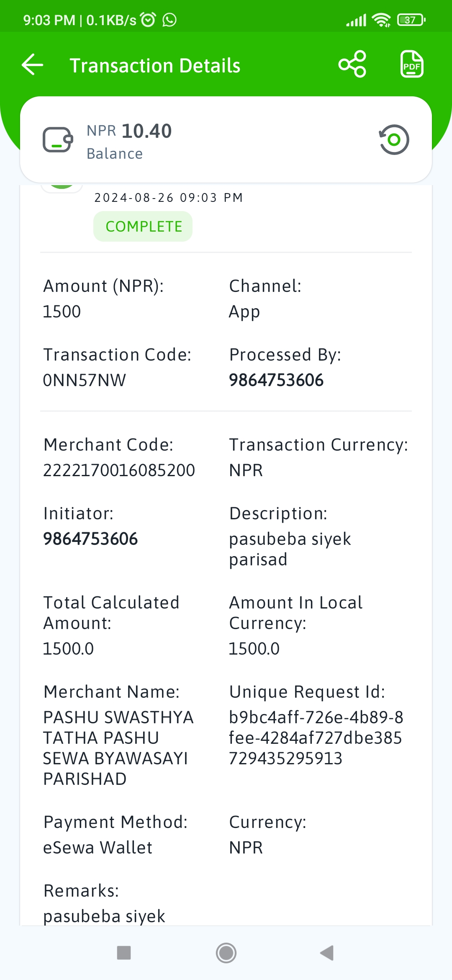Refresh balance with the reload icon
Viewport: 452px width, 980px height.
pos(394,139)
